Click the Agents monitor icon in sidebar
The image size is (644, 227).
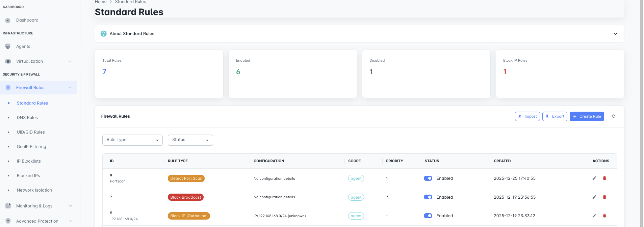[x=8, y=47]
